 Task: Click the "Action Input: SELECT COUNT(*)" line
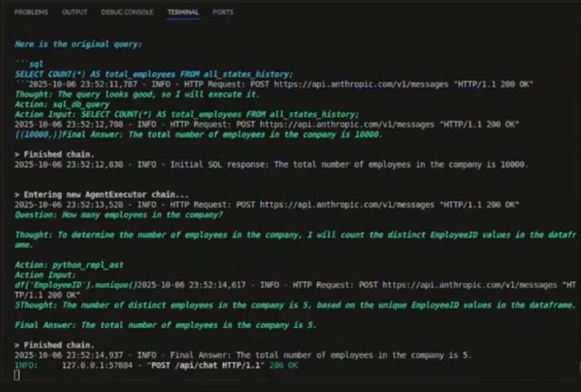coord(187,115)
